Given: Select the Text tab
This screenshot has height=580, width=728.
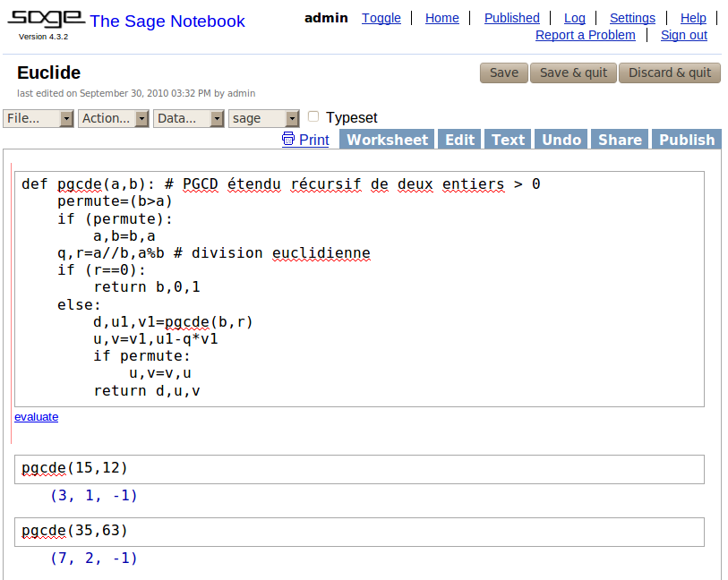Looking at the screenshot, I should (508, 140).
